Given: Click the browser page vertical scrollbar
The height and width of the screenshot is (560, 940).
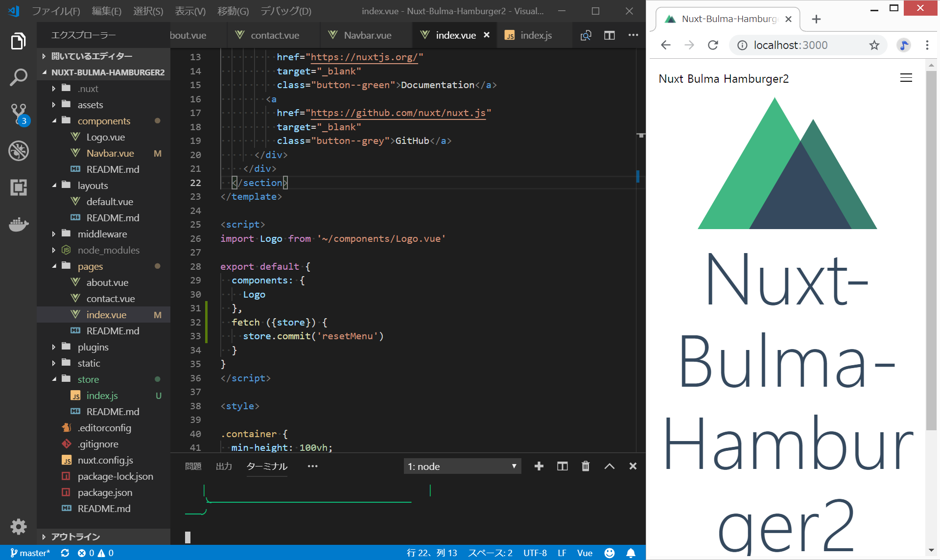Looking at the screenshot, I should (931, 245).
